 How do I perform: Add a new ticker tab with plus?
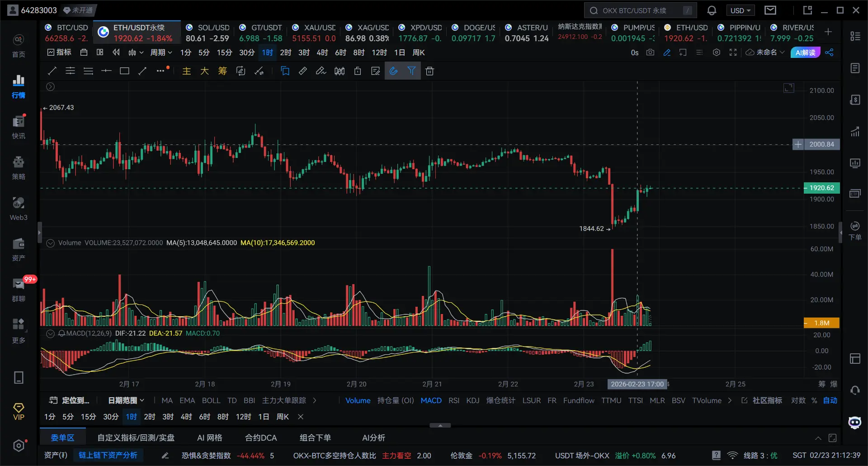tap(828, 32)
